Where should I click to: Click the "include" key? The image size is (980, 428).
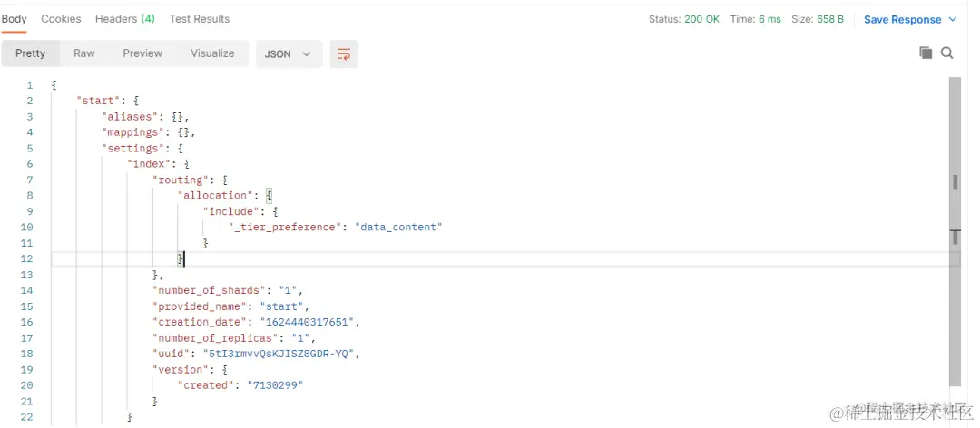(x=230, y=212)
